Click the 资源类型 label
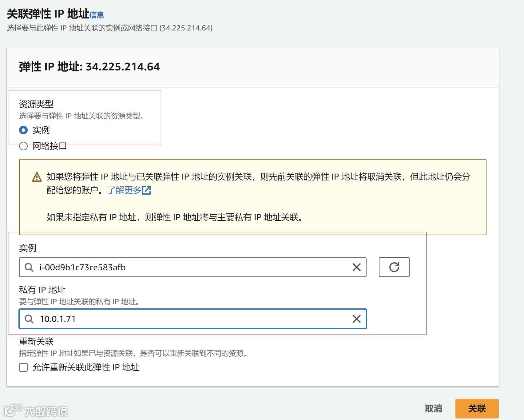 (x=36, y=104)
